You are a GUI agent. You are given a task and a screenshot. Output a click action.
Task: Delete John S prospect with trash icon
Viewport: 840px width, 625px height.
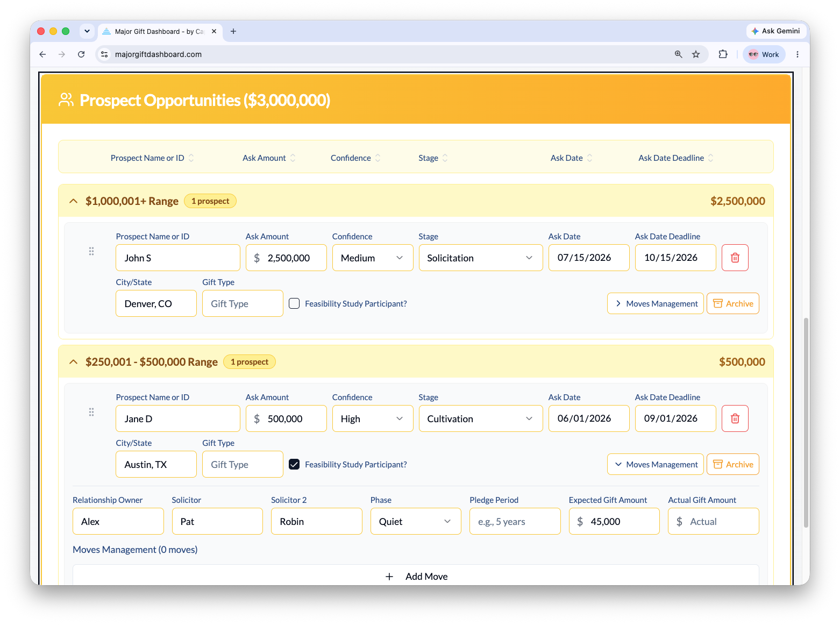click(735, 258)
